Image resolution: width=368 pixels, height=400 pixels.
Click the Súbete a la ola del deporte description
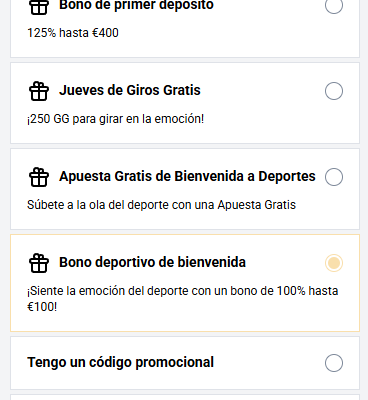coord(161,205)
